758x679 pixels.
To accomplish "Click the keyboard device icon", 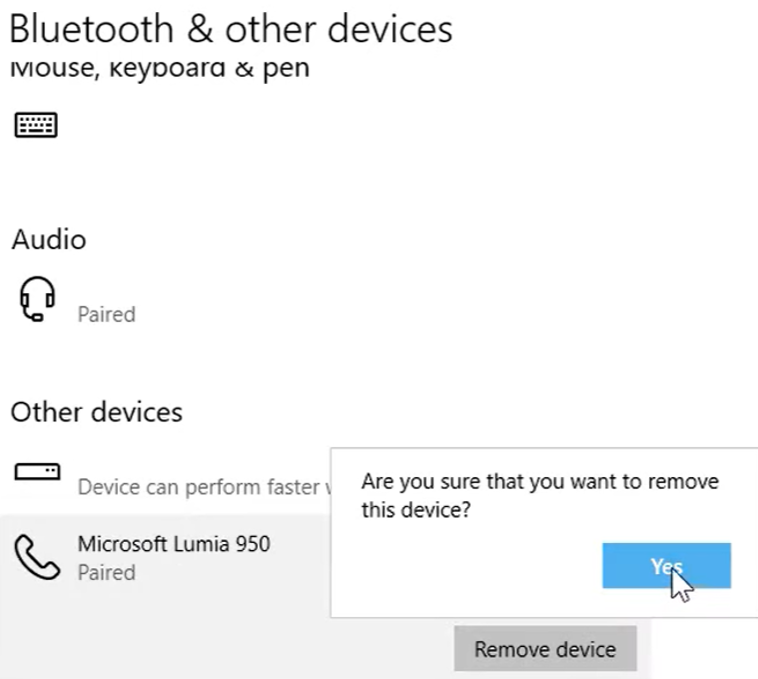I will click(x=35, y=125).
